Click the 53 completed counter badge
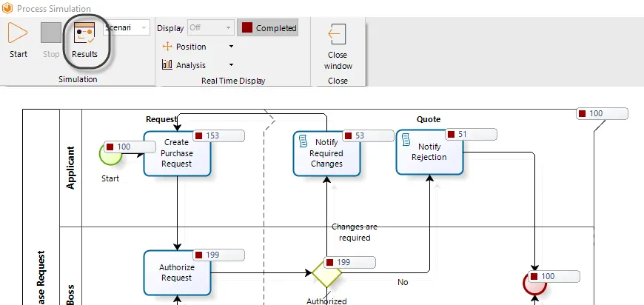Image resolution: width=644 pixels, height=305 pixels. [369, 136]
